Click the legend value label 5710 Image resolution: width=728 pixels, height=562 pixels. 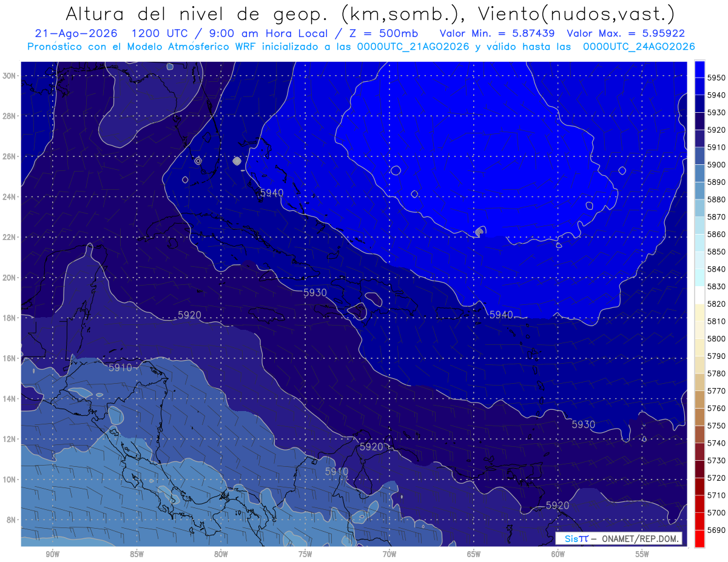point(716,495)
